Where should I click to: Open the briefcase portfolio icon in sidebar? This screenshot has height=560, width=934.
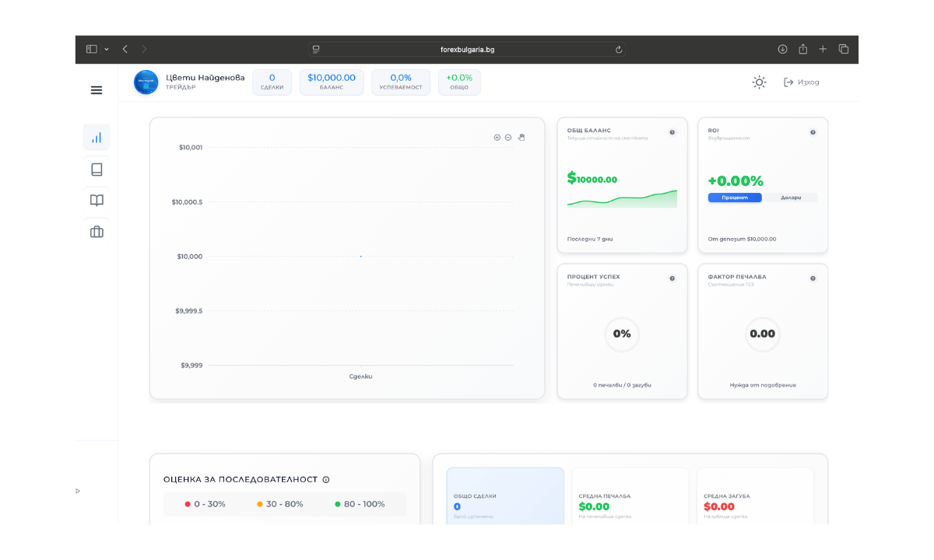coord(97,231)
